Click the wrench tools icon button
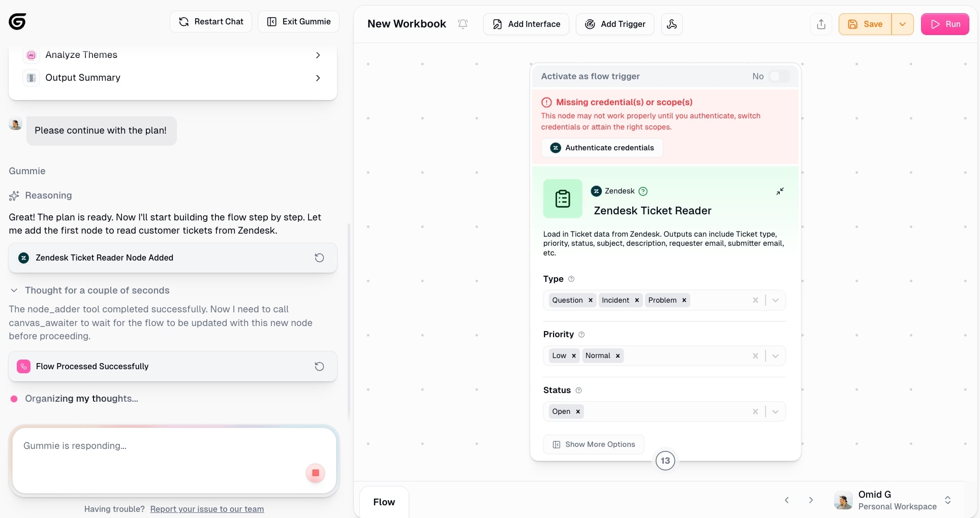980x518 pixels. pos(671,24)
